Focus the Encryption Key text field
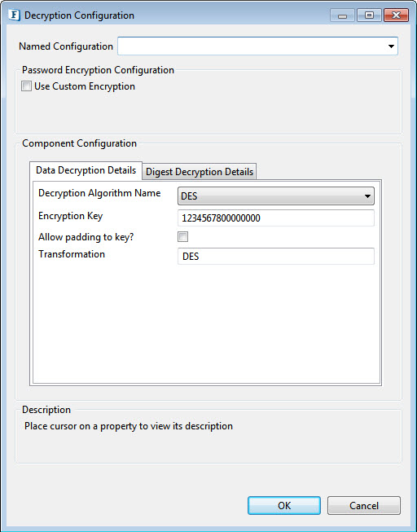Image resolution: width=417 pixels, height=532 pixels. pyautogui.click(x=276, y=218)
